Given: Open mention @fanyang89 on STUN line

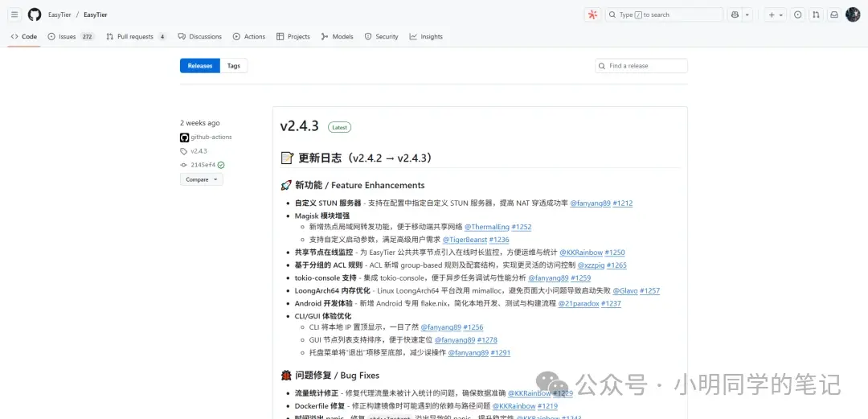Looking at the screenshot, I should click(x=590, y=203).
